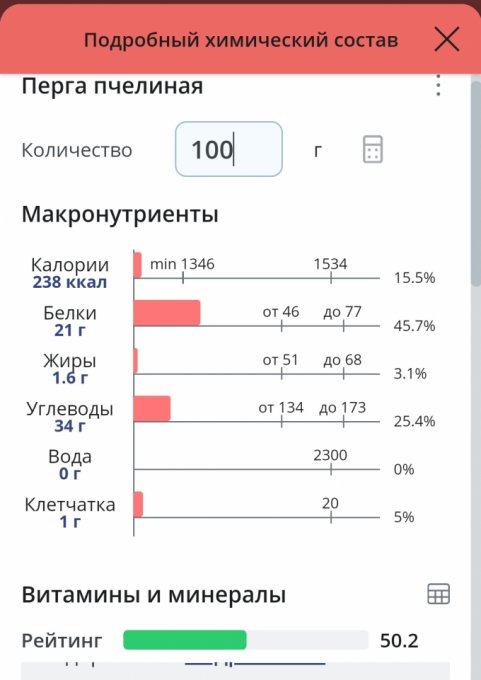481x680 pixels.
Task: Open vitamins and minerals table view icon
Action: pos(438,594)
